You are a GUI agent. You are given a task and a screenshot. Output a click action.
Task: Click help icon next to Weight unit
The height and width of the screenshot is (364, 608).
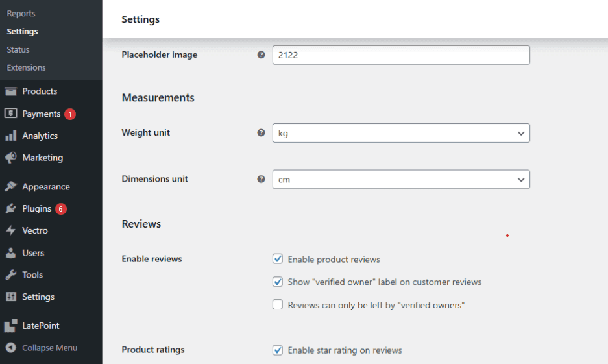(x=261, y=132)
